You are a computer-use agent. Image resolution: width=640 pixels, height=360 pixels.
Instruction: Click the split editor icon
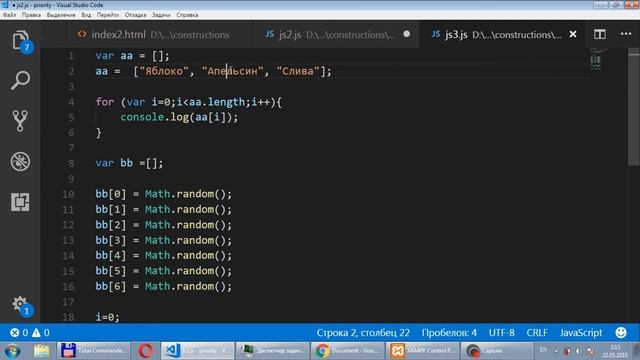[600, 34]
